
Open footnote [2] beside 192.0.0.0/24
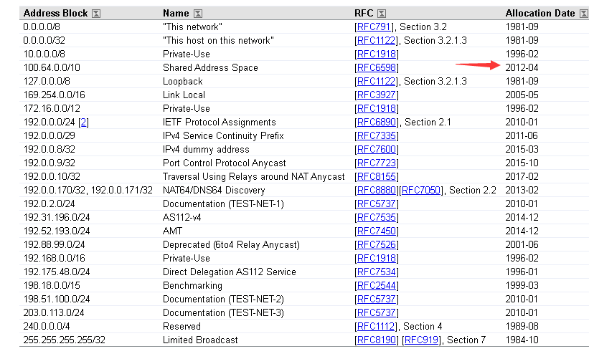[84, 122]
